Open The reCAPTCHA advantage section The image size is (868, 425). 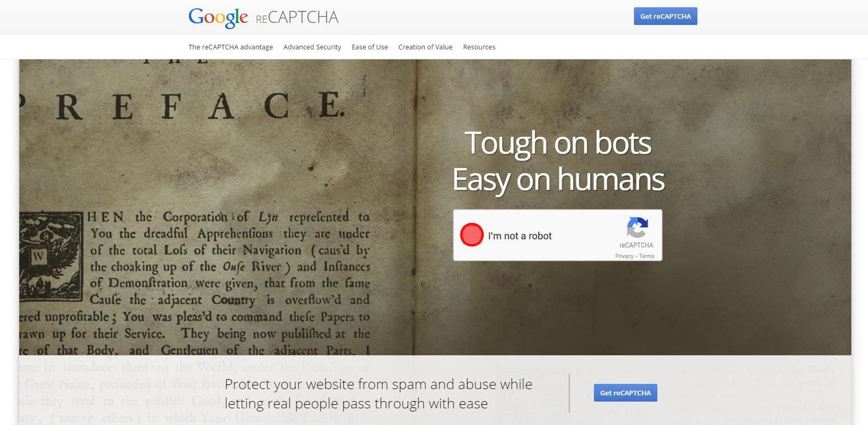point(231,47)
